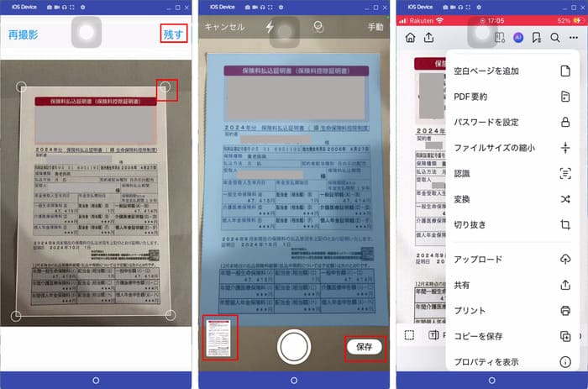Image resolution: width=588 pixels, height=389 pixels.
Task: Toggle the flash lightning icon in middle window
Action: pyautogui.click(x=270, y=27)
